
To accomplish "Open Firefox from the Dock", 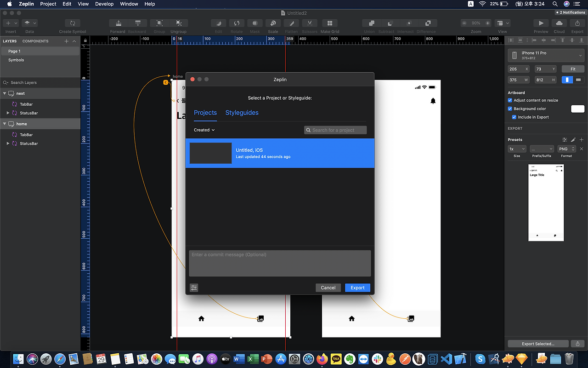I will [x=322, y=359].
